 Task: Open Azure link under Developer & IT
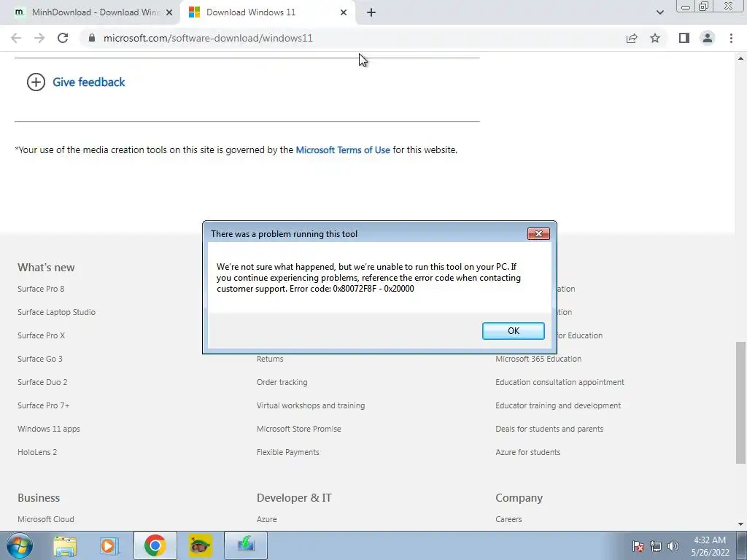tap(267, 519)
